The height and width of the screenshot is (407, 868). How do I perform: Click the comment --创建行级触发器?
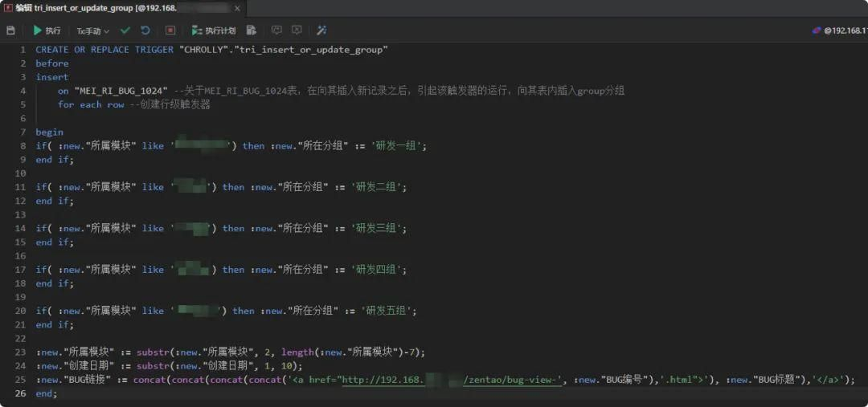click(170, 104)
